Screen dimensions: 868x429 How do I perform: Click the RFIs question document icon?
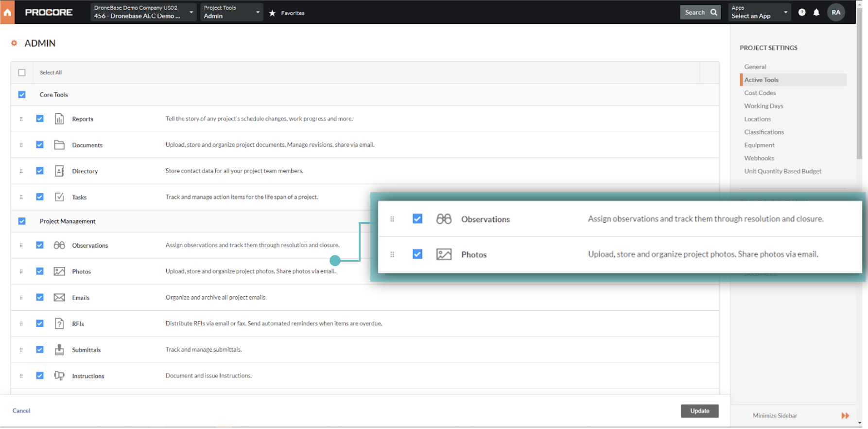click(59, 323)
